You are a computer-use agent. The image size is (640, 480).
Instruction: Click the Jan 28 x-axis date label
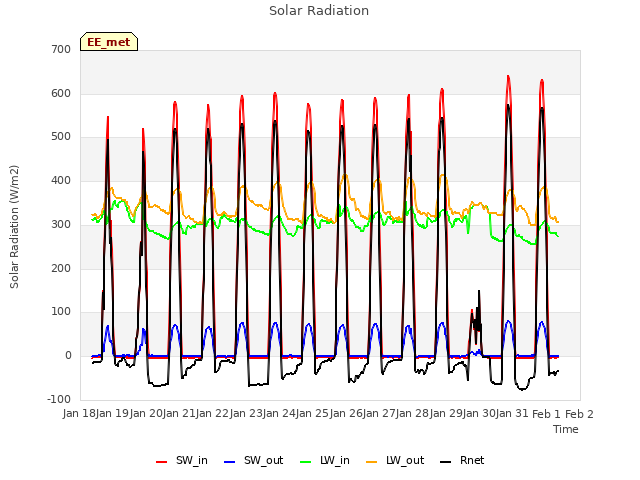[x=413, y=414]
